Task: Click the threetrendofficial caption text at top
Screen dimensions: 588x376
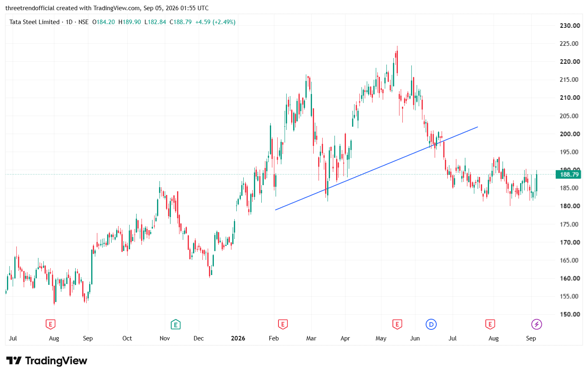Action: [x=107, y=8]
